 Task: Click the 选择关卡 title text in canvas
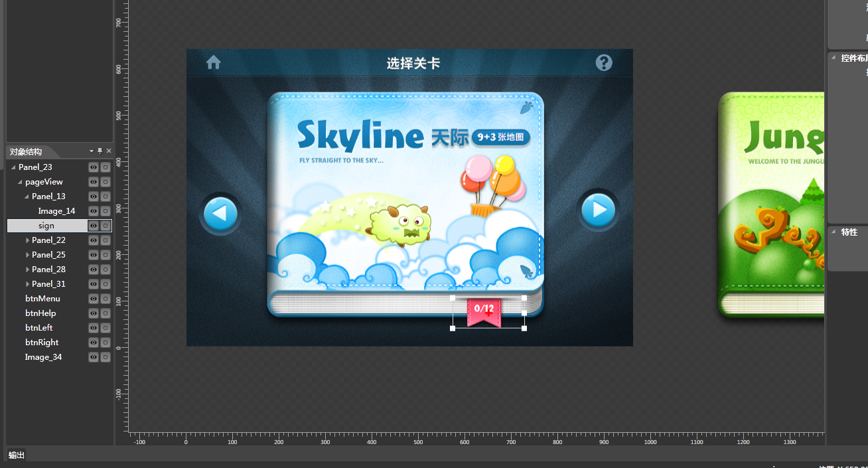[413, 63]
